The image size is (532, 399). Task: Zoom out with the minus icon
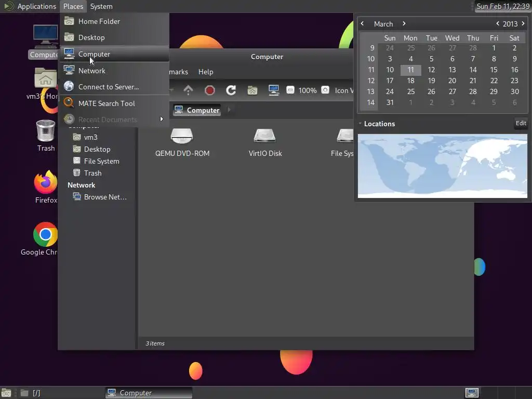(290, 90)
